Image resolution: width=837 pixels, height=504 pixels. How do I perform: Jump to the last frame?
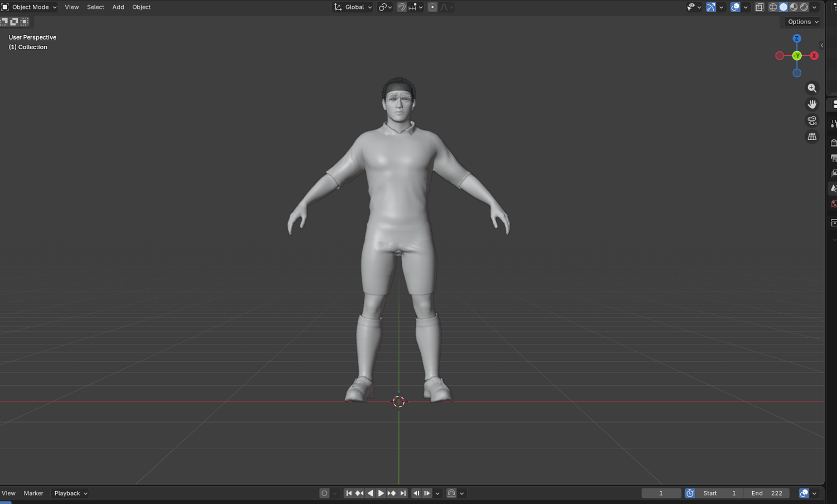[x=403, y=493]
